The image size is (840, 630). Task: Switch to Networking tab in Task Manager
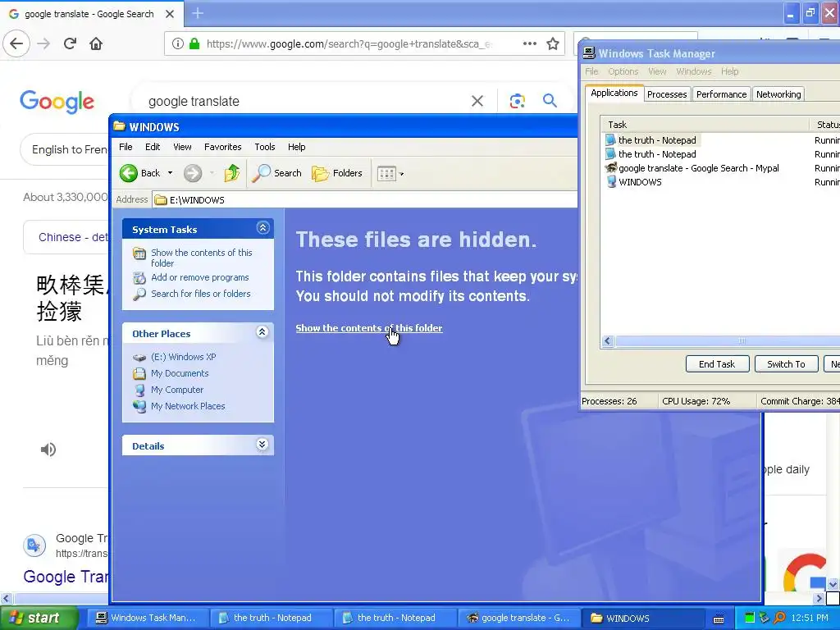pyautogui.click(x=778, y=94)
